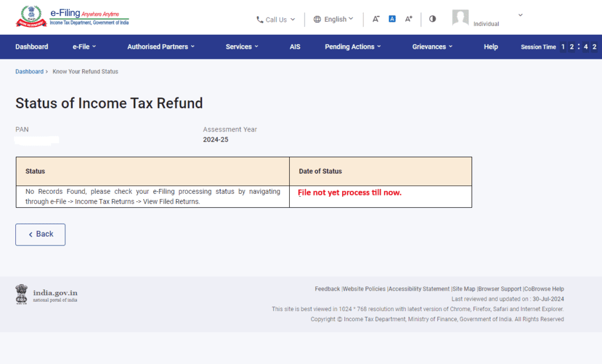The image size is (602, 364).
Task: Expand the Pending Actions menu
Action: coord(353,46)
